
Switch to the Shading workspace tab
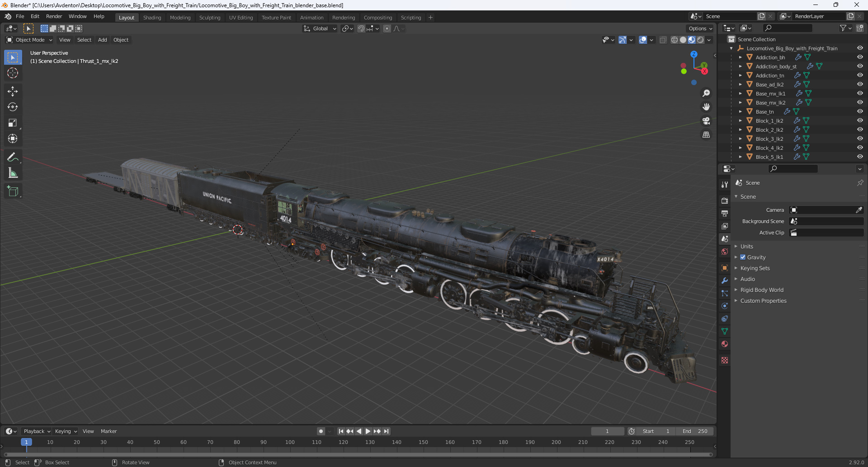click(152, 18)
